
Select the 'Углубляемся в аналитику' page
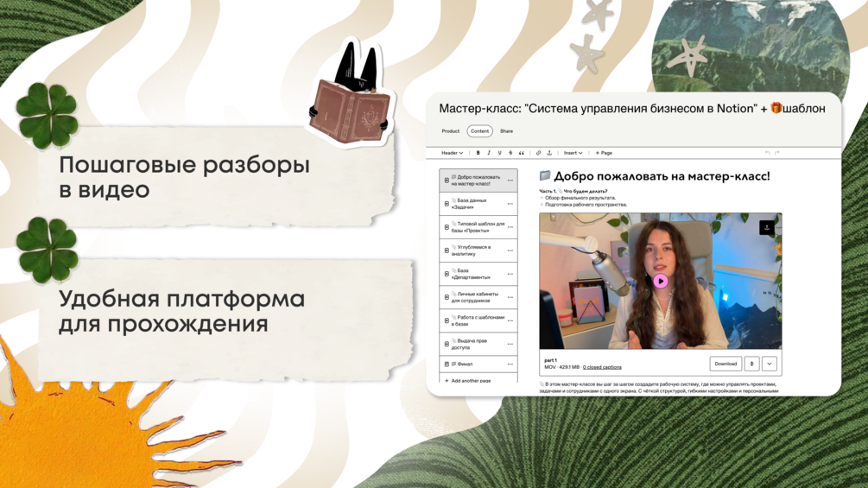click(478, 250)
